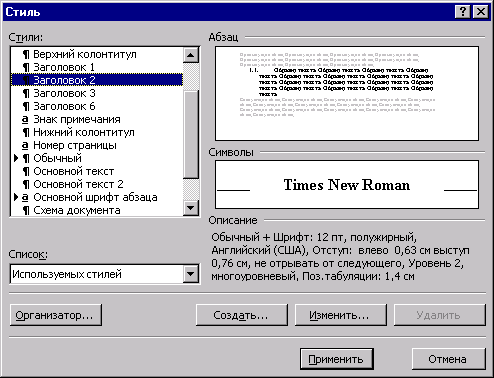Image resolution: width=494 pixels, height=378 pixels.
Task: Click the Создать button
Action: pos(241,315)
